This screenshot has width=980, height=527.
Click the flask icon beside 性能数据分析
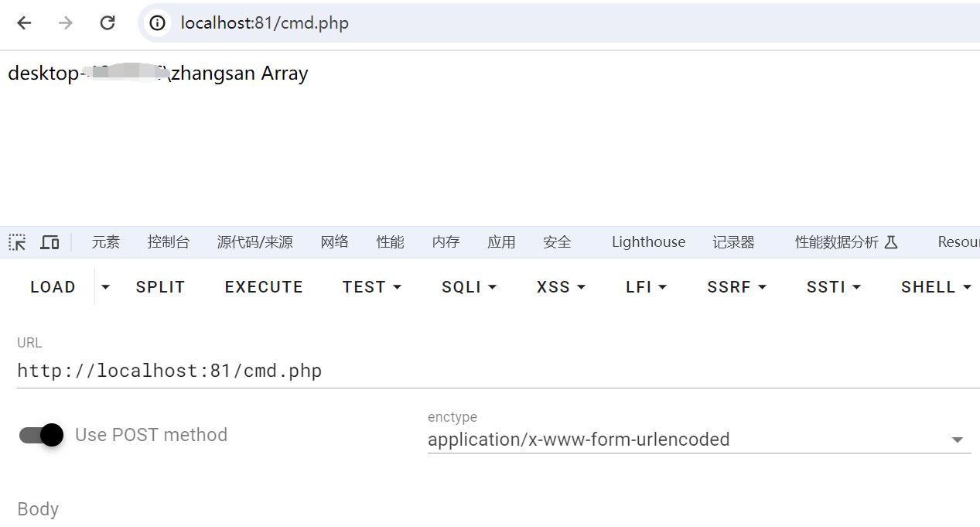coord(891,242)
